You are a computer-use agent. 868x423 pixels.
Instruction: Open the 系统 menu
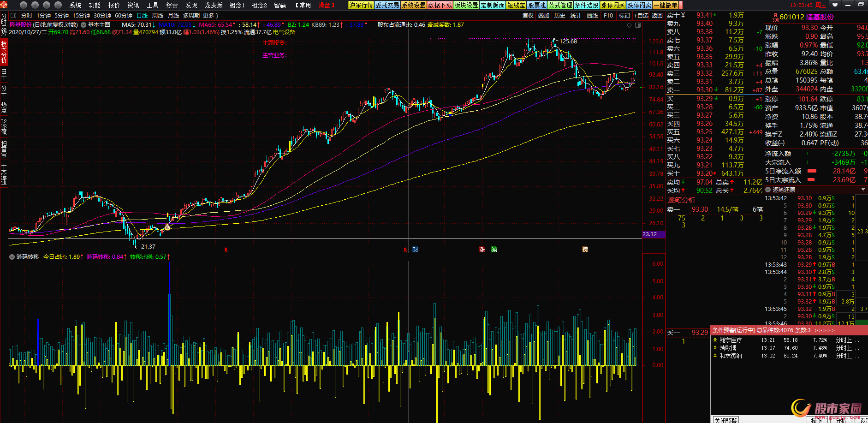(75, 5)
